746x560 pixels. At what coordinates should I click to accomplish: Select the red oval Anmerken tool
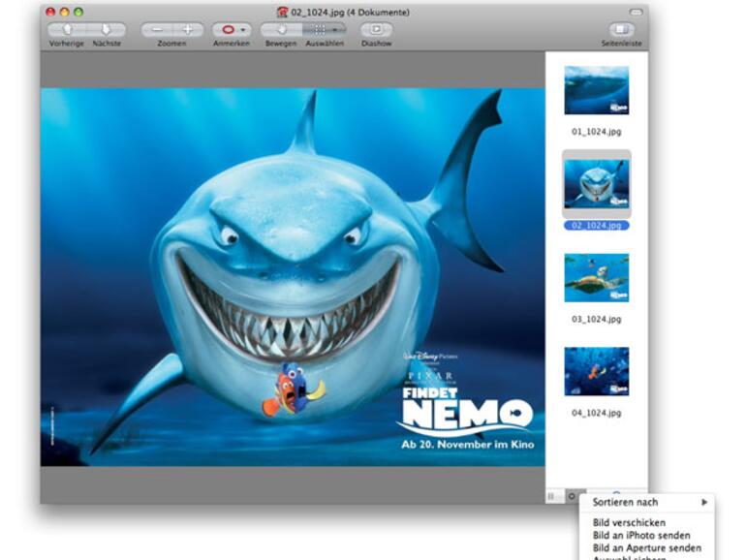228,29
